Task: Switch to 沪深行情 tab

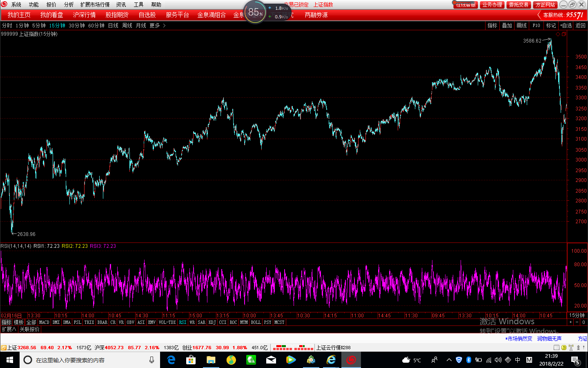Action: (x=85, y=15)
